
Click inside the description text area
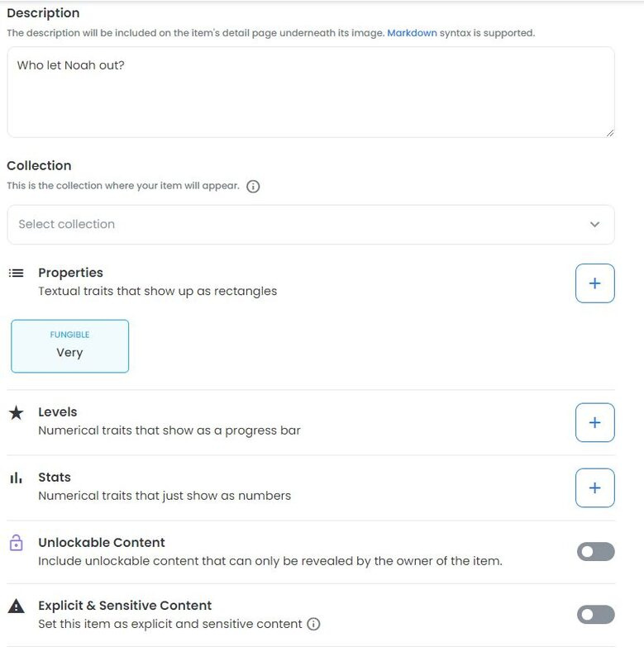tap(310, 91)
